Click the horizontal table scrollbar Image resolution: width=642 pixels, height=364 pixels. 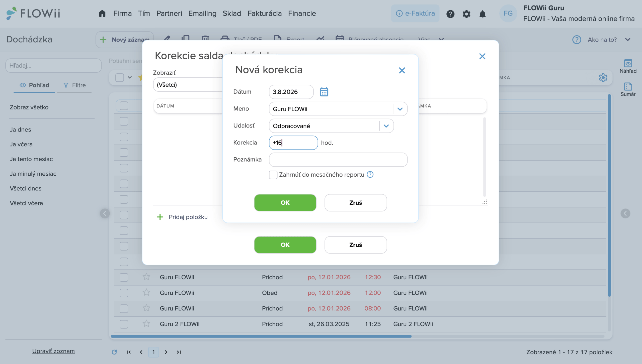(x=261, y=336)
